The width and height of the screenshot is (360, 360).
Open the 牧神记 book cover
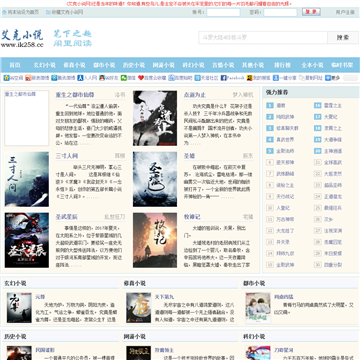coord(155,240)
